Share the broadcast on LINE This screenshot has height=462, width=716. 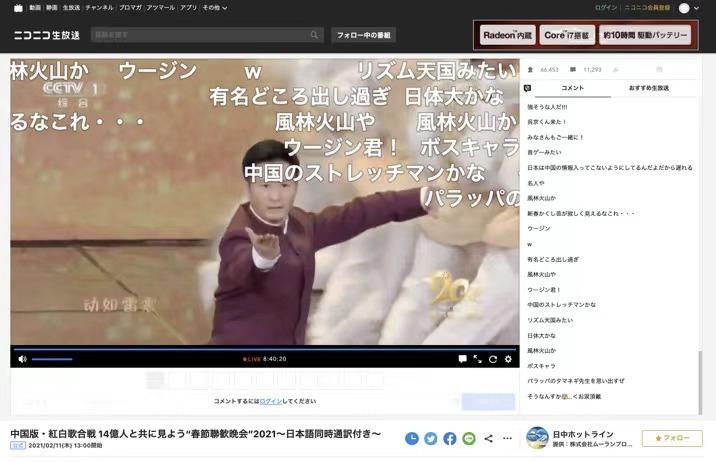click(x=469, y=439)
